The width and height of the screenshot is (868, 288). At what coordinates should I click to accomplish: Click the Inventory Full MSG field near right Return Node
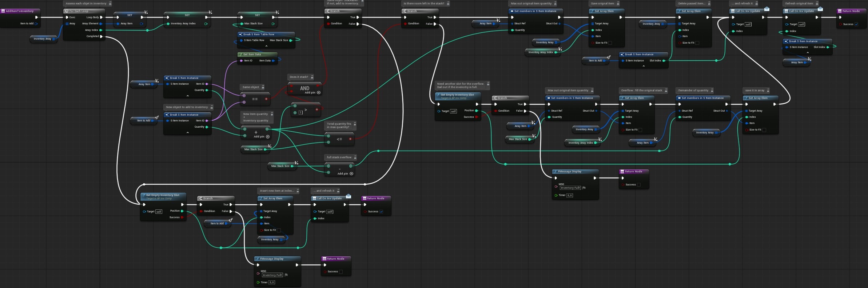[x=570, y=188]
